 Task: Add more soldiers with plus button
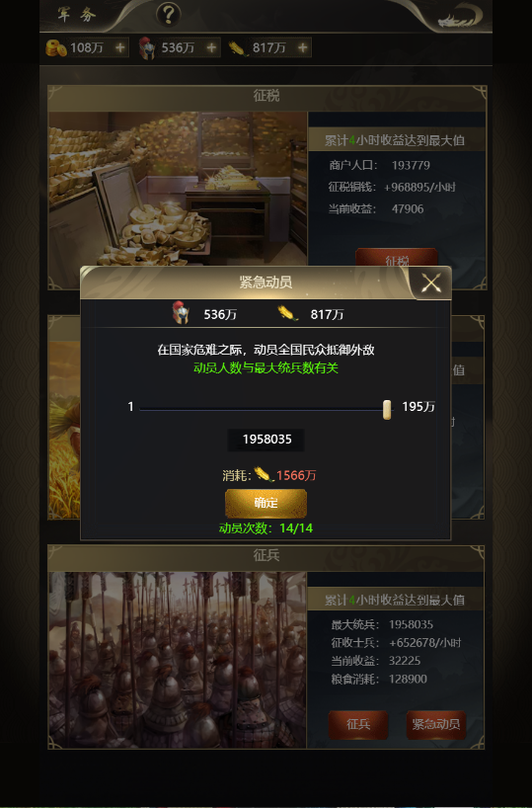coord(211,48)
